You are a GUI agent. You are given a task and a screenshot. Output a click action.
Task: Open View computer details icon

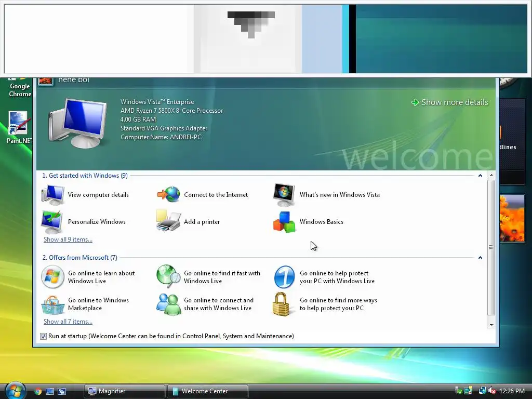(x=52, y=195)
